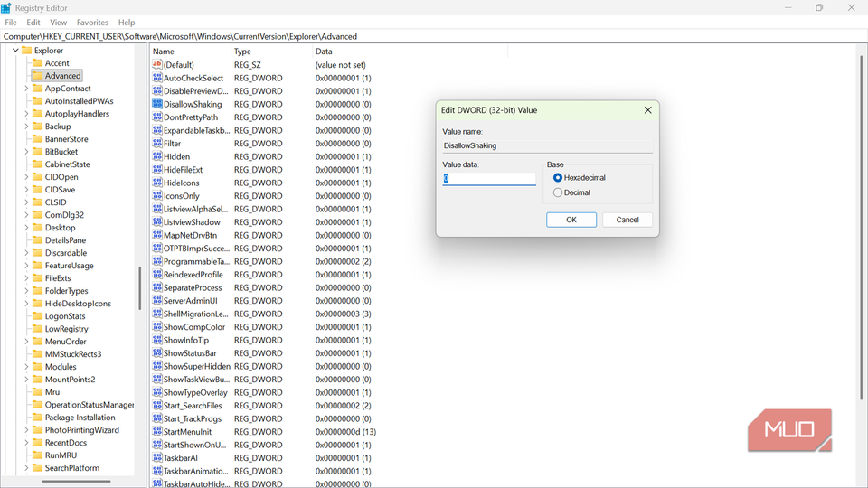Click the ShowInfoTip DWORD icon
This screenshot has width=868, height=488.
tap(157, 341)
